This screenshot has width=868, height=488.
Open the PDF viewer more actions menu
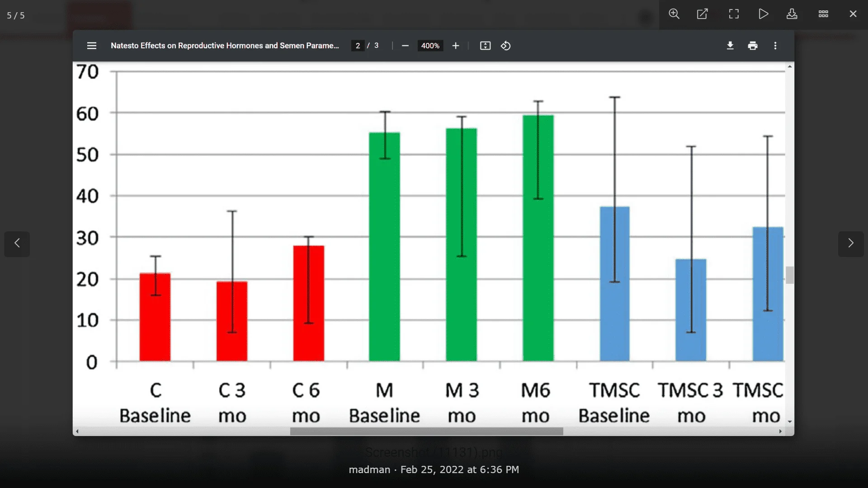[775, 46]
